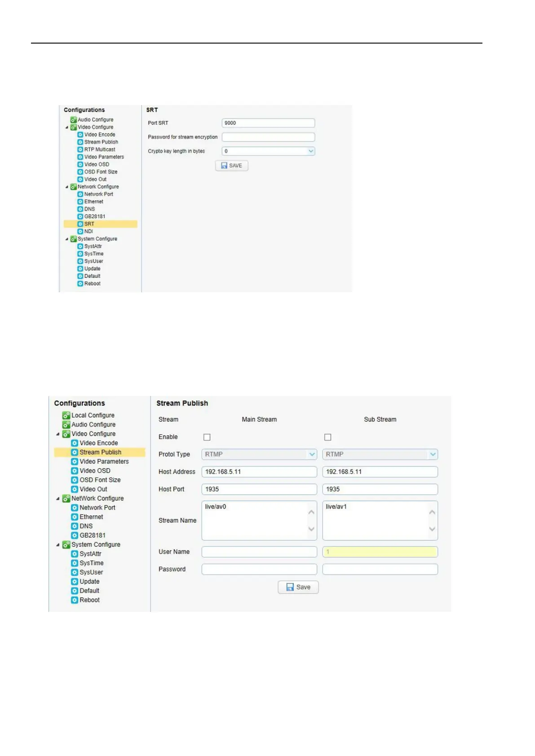Click Sub Stream Host Port field
Viewport: 535px width, 756px height.
[380, 489]
